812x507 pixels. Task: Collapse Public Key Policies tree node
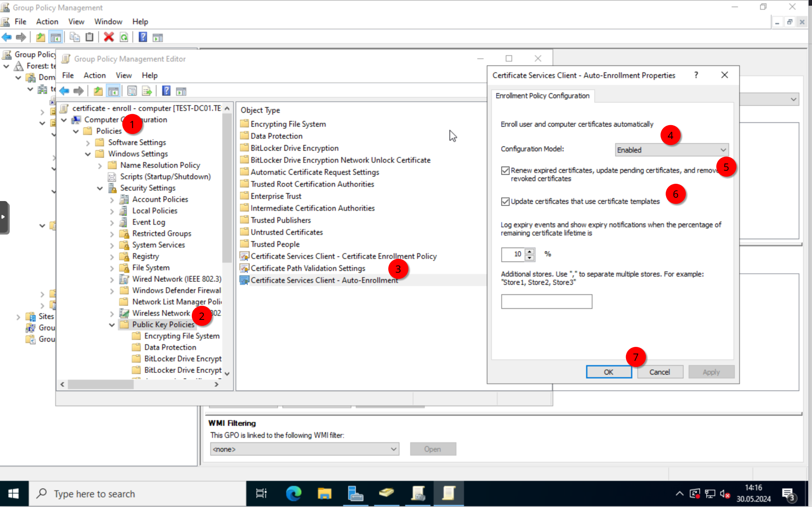click(x=112, y=325)
